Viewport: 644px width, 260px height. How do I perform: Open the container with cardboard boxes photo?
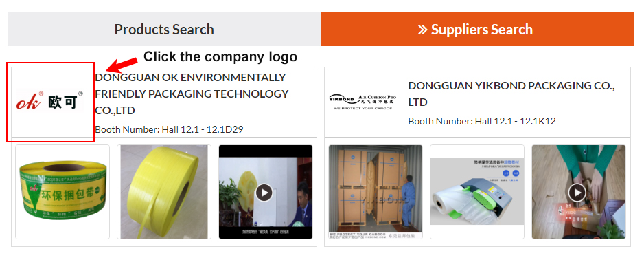pyautogui.click(x=376, y=192)
